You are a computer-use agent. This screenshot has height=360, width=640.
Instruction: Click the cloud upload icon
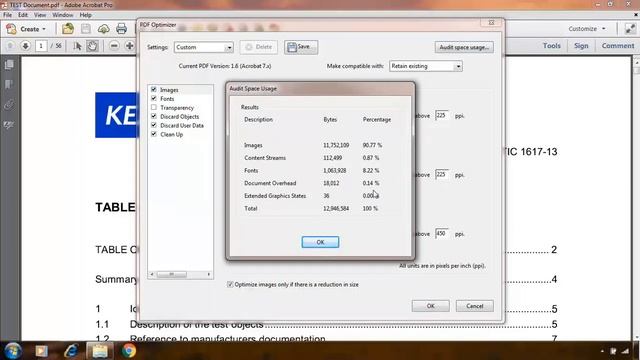pos(104,29)
